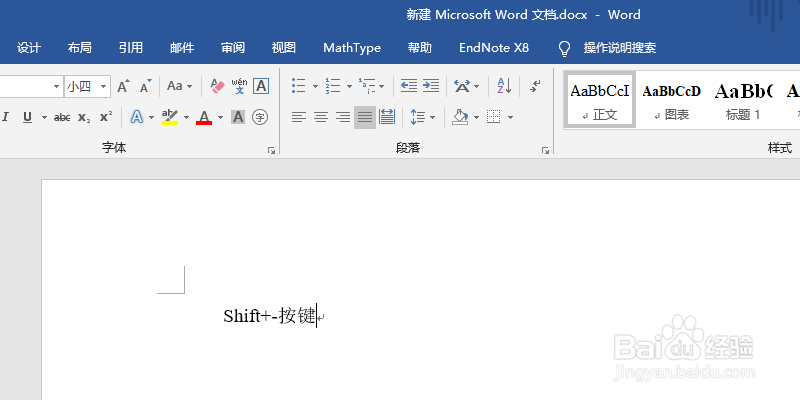Click the Shift+-按键 text line

point(270,316)
